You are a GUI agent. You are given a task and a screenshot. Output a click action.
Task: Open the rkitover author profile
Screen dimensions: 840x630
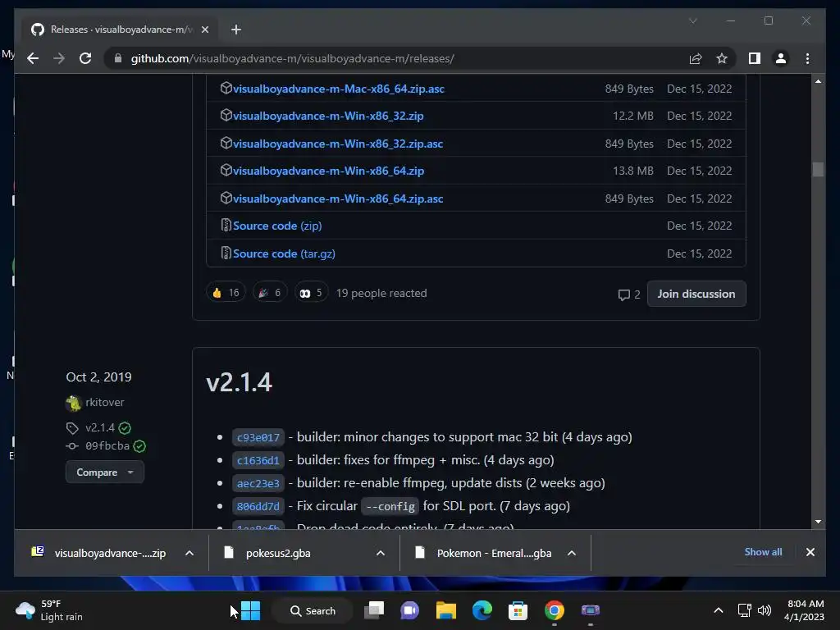(104, 402)
